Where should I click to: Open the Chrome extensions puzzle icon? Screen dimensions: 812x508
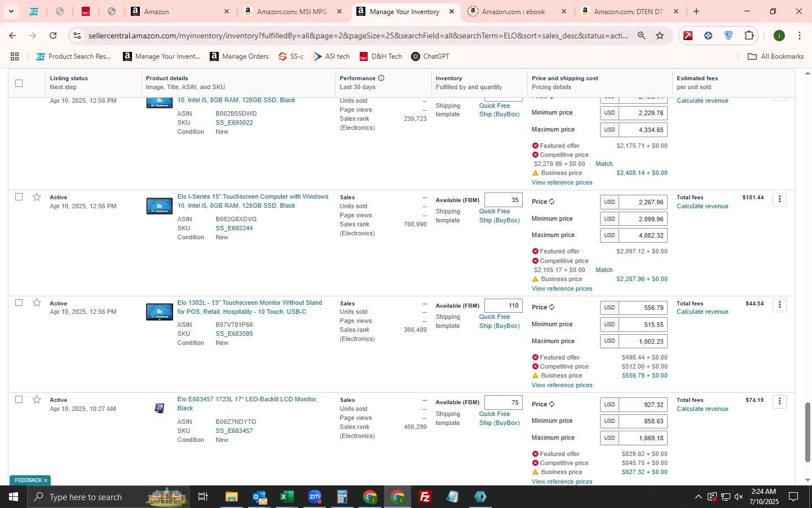click(749, 36)
